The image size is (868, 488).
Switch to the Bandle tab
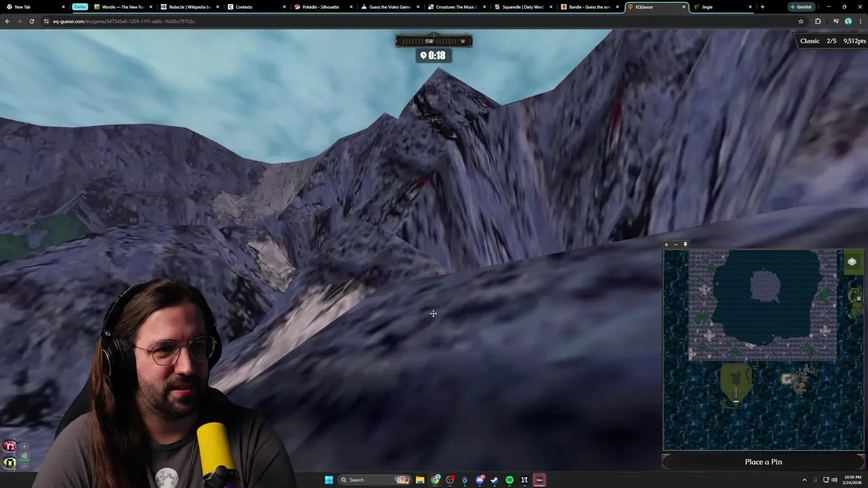(591, 7)
